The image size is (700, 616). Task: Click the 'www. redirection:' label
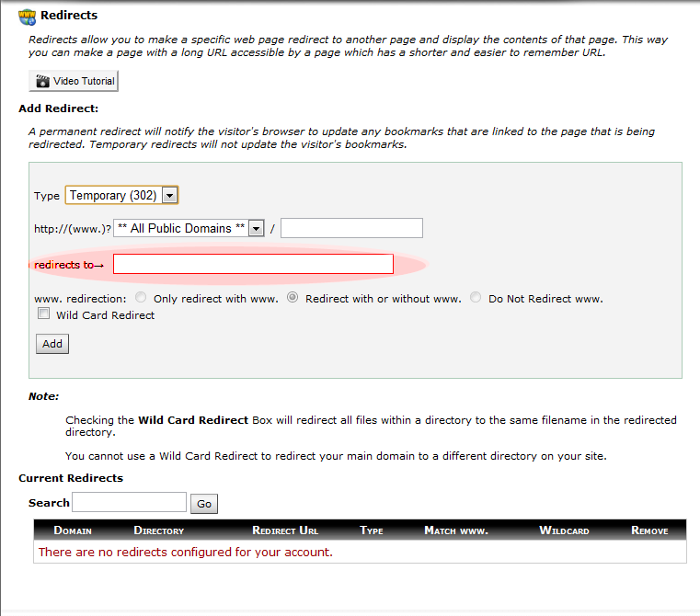(x=80, y=299)
